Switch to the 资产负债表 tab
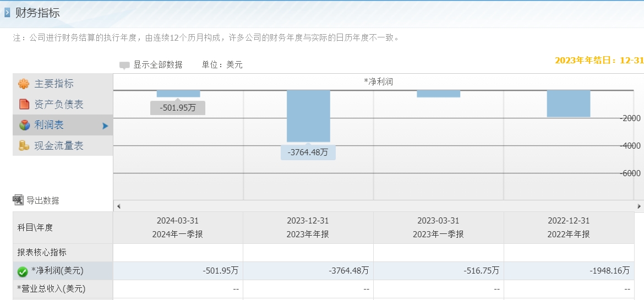644x300 pixels. 63,105
